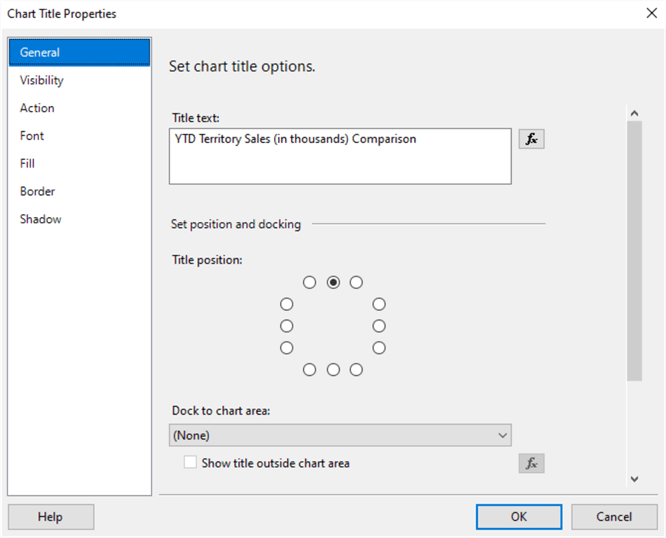Click the disabled expression button near checkbox
Image resolution: width=666 pixels, height=538 pixels.
531,463
